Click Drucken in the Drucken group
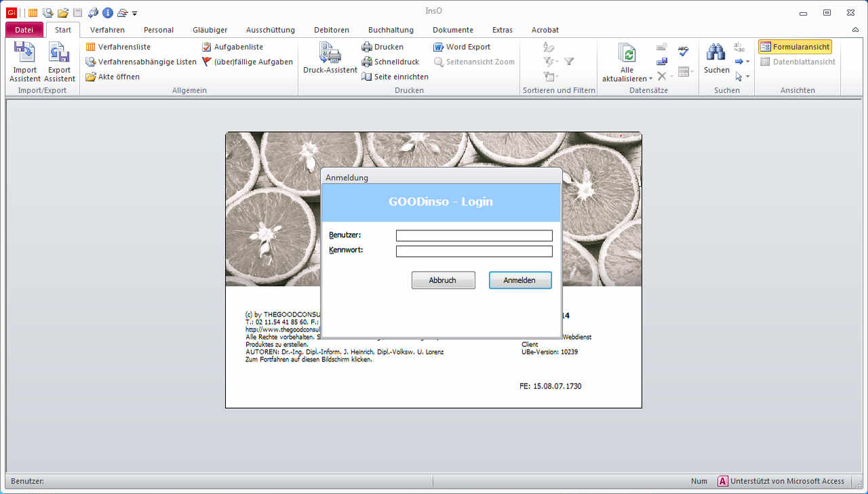868x494 pixels. click(x=382, y=47)
